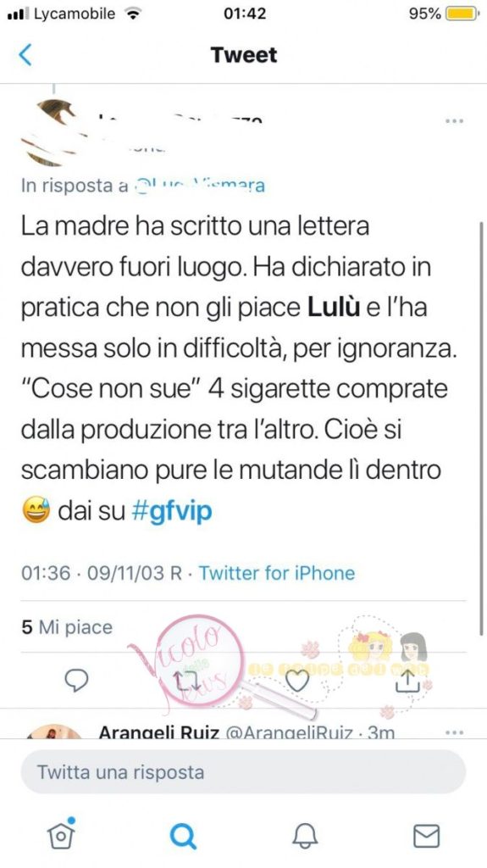The image size is (487, 868).
Task: Open the Twitter for iPhone link
Action: pos(277,573)
